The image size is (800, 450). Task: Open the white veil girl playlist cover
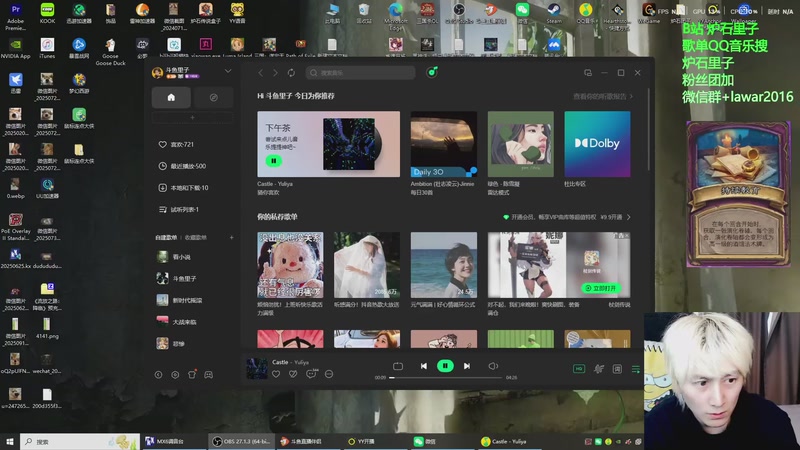(x=367, y=265)
